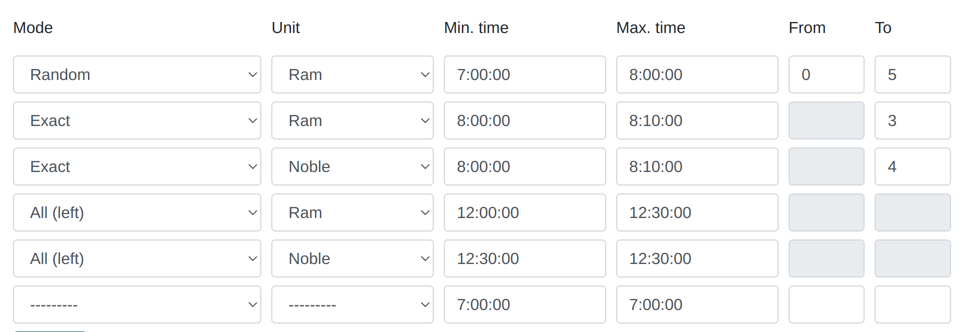This screenshot has height=332, width=980.
Task: Open the empty Unit dropdown in last row
Action: (352, 304)
